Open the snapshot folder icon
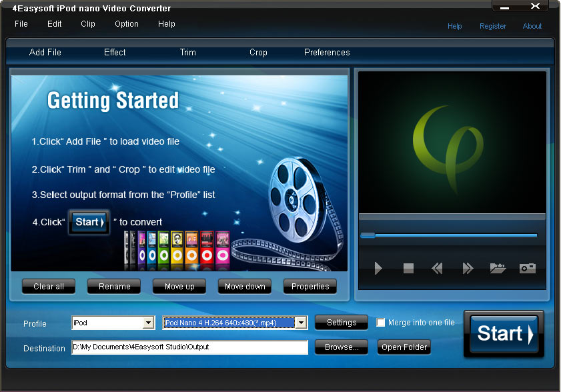Viewport: 561px width, 392px height. 498,269
